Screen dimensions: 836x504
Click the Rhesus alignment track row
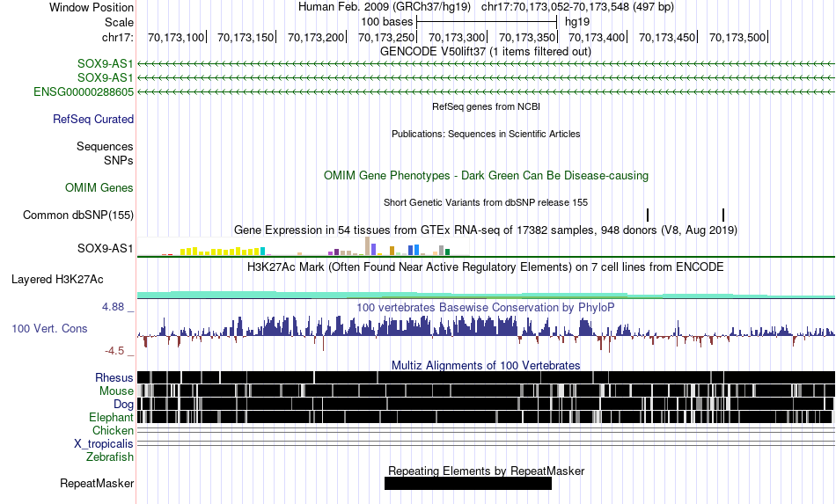click(487, 377)
